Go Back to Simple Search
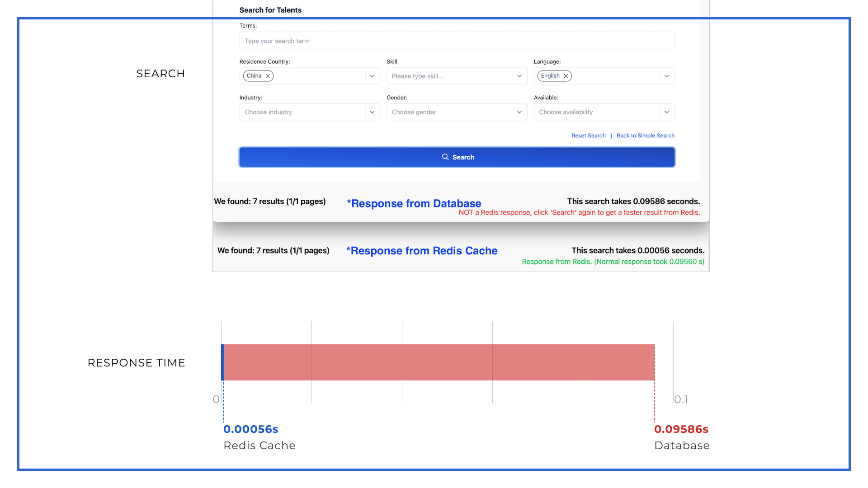Viewport: 868px width, 488px height. coord(645,136)
